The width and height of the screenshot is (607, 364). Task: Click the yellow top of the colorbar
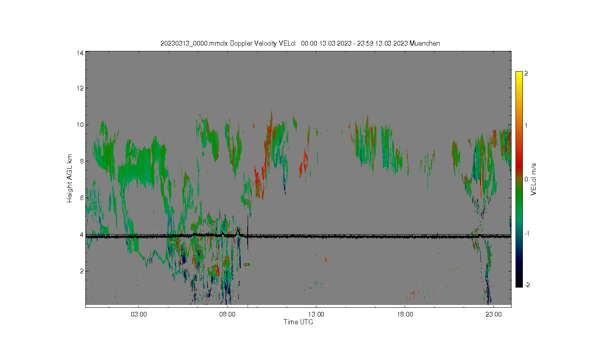pyautogui.click(x=519, y=74)
